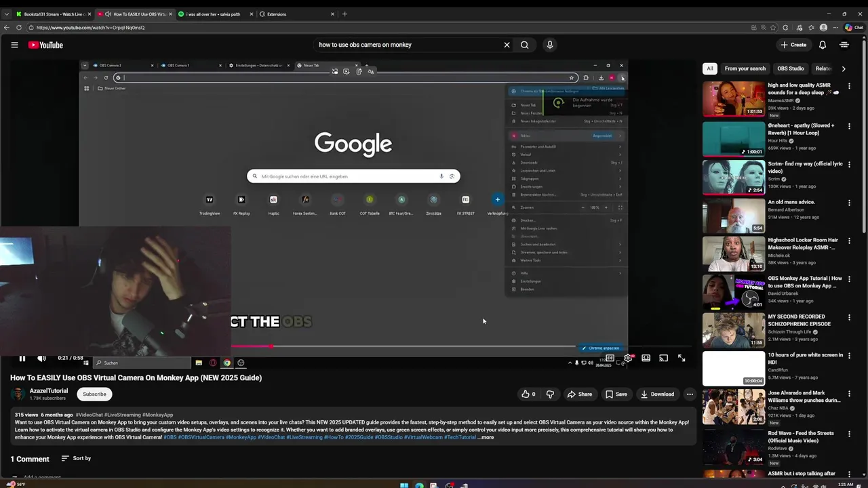Open the browser profile icon
868x488 pixels.
coord(823,28)
